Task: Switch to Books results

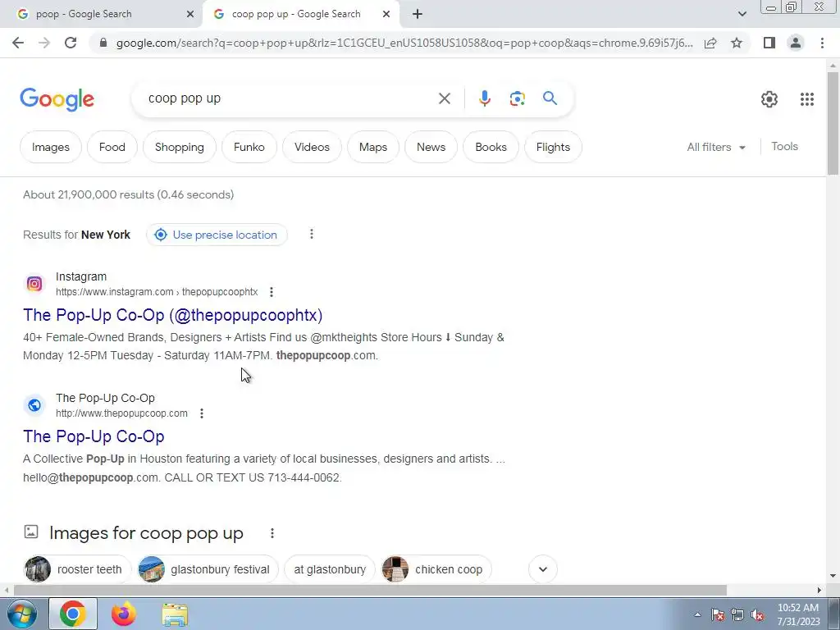Action: click(x=491, y=147)
